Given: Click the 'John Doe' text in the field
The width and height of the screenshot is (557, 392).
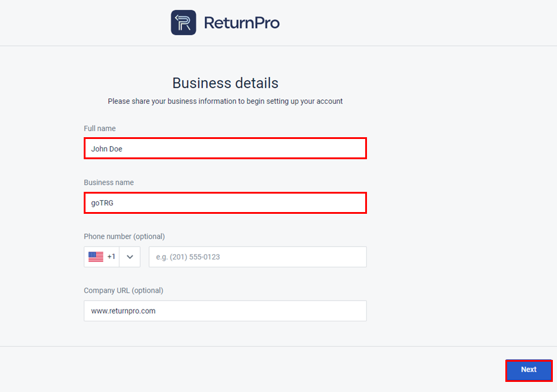Looking at the screenshot, I should 107,148.
